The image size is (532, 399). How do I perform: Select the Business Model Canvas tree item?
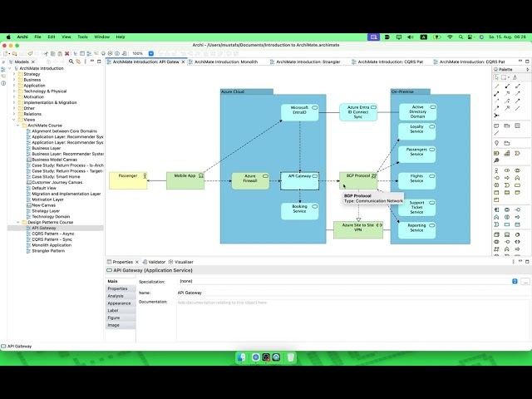(x=54, y=160)
